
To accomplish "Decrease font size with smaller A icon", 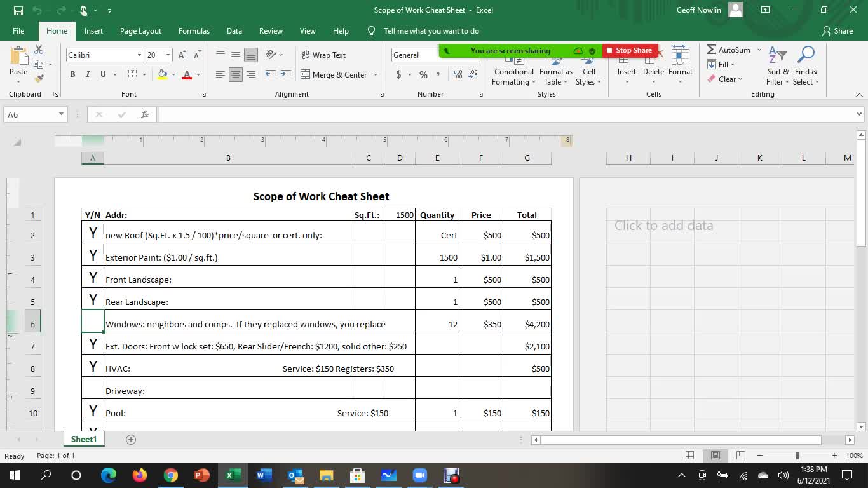I will point(197,55).
